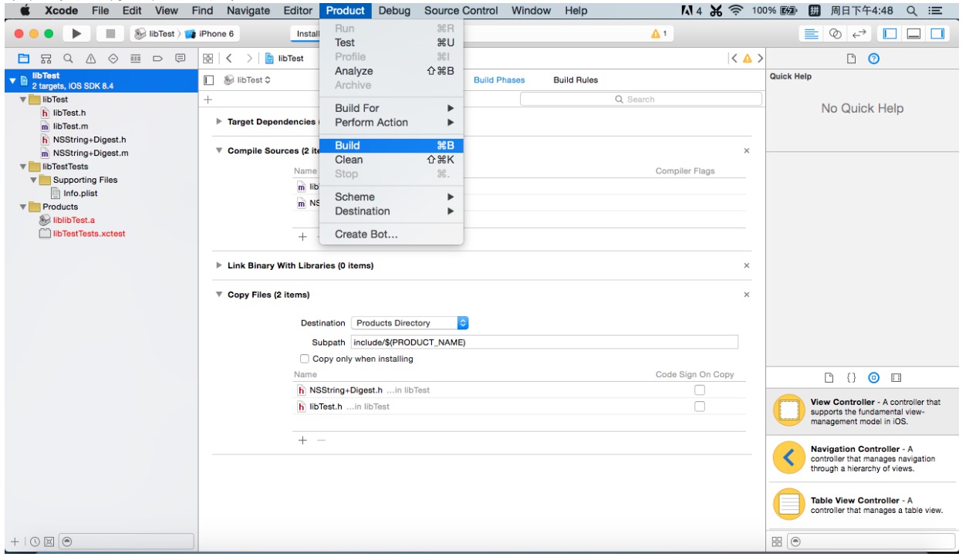Screen dimensions: 969x560
Task: Click the jump bar related-items grid icon
Action: (x=208, y=58)
